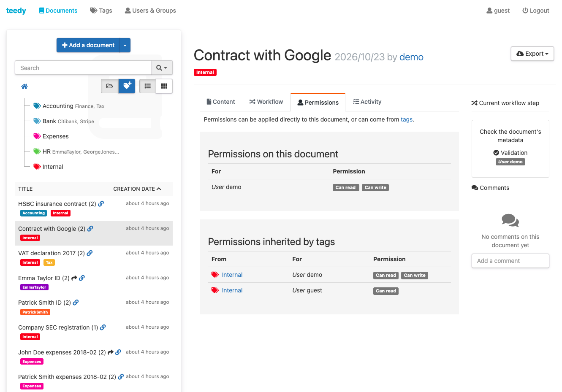Focus the Search input field

83,68
